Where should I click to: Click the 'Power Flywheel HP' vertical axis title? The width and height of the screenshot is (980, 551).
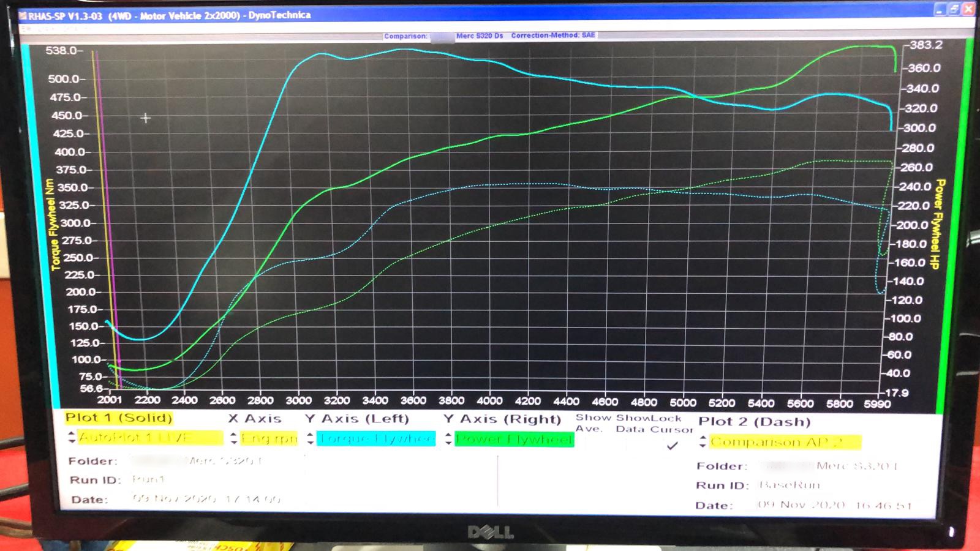[x=937, y=224]
